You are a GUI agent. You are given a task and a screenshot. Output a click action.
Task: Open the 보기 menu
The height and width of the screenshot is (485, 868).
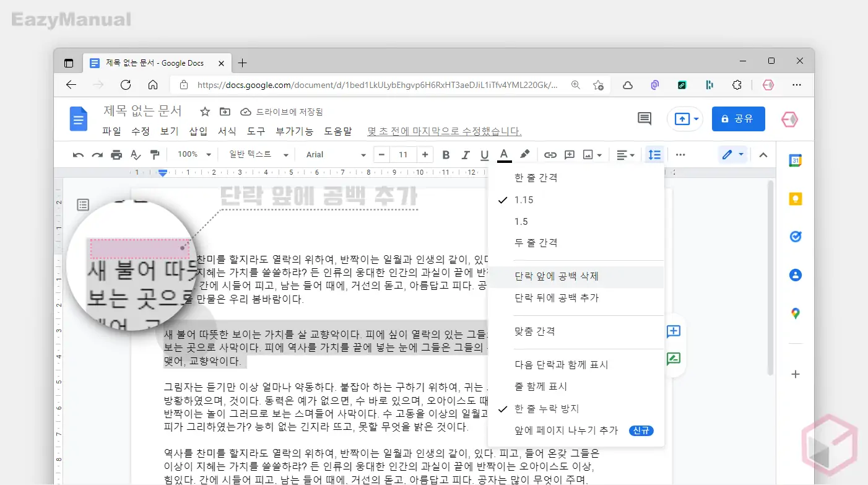pyautogui.click(x=169, y=131)
